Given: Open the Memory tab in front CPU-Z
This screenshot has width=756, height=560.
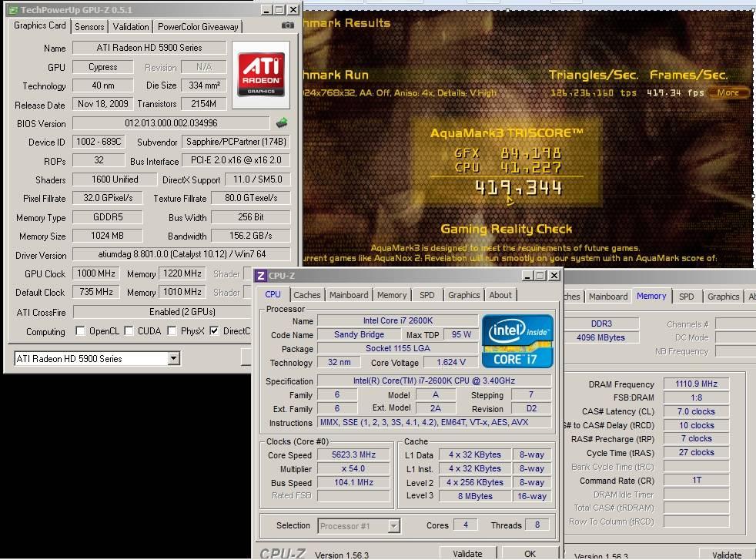Looking at the screenshot, I should (x=392, y=295).
